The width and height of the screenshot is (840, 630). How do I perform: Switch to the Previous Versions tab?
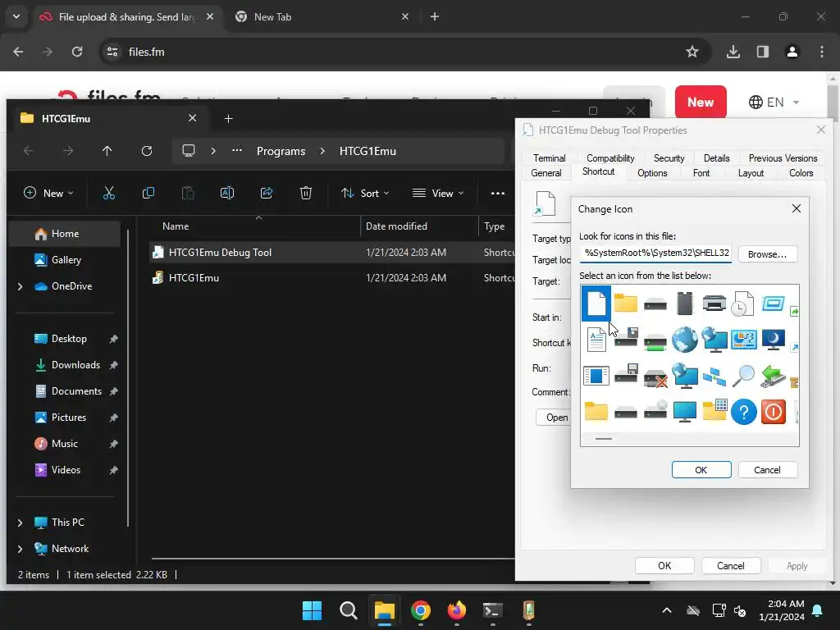783,158
